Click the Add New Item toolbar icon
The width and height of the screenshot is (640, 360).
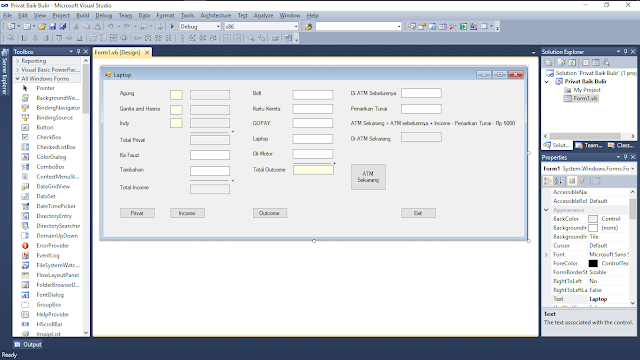pos(27,27)
